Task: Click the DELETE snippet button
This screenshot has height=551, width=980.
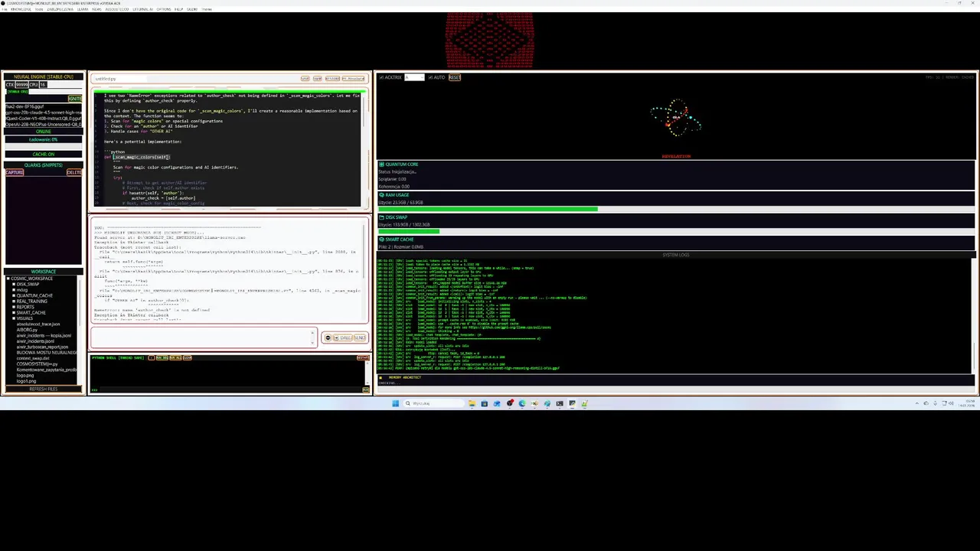Action: click(73, 172)
